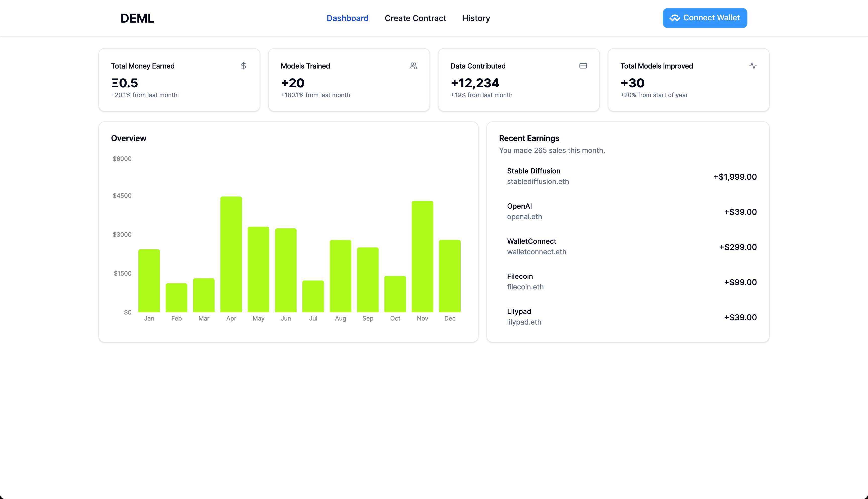Click openai.eth address text
Viewport: 868px width, 499px height.
(x=524, y=217)
